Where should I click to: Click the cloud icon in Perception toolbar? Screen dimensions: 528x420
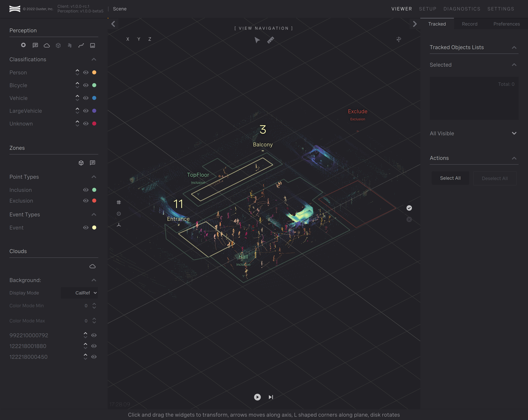[x=47, y=45]
